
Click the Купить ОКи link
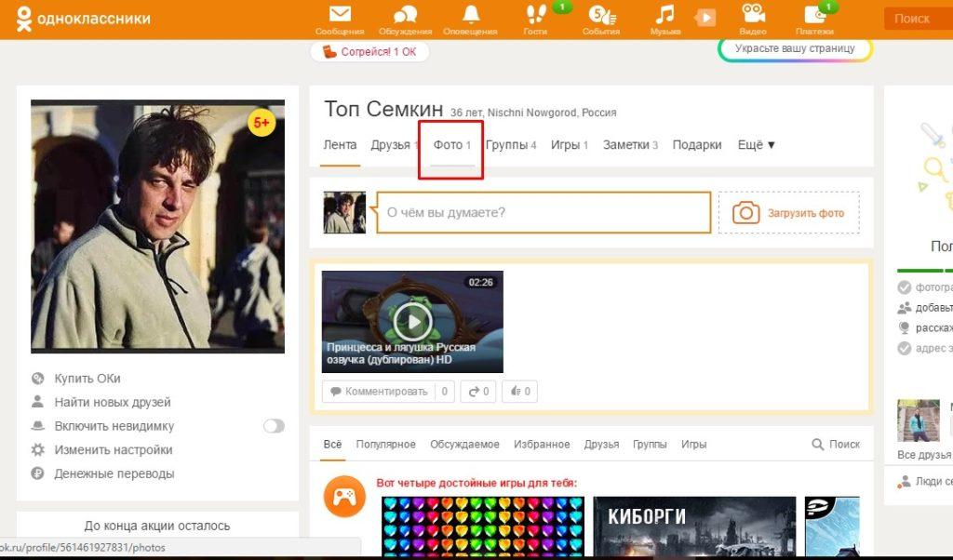pyautogui.click(x=87, y=379)
